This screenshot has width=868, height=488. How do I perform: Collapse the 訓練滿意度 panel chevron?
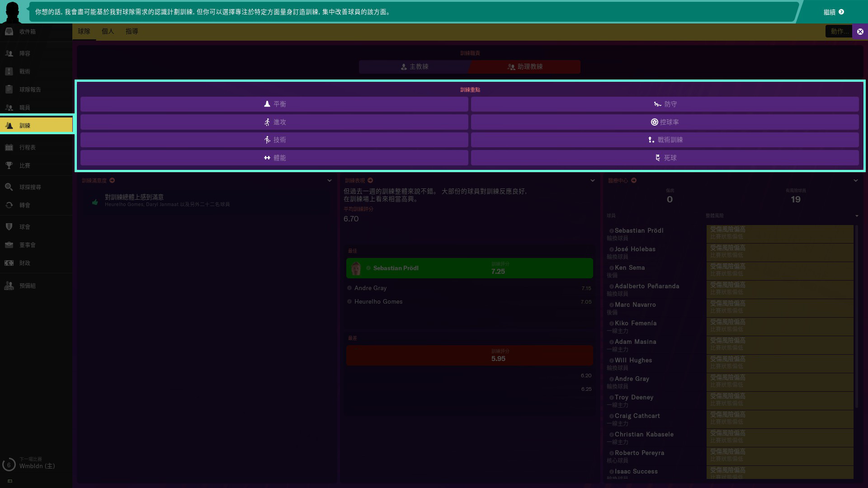(330, 180)
